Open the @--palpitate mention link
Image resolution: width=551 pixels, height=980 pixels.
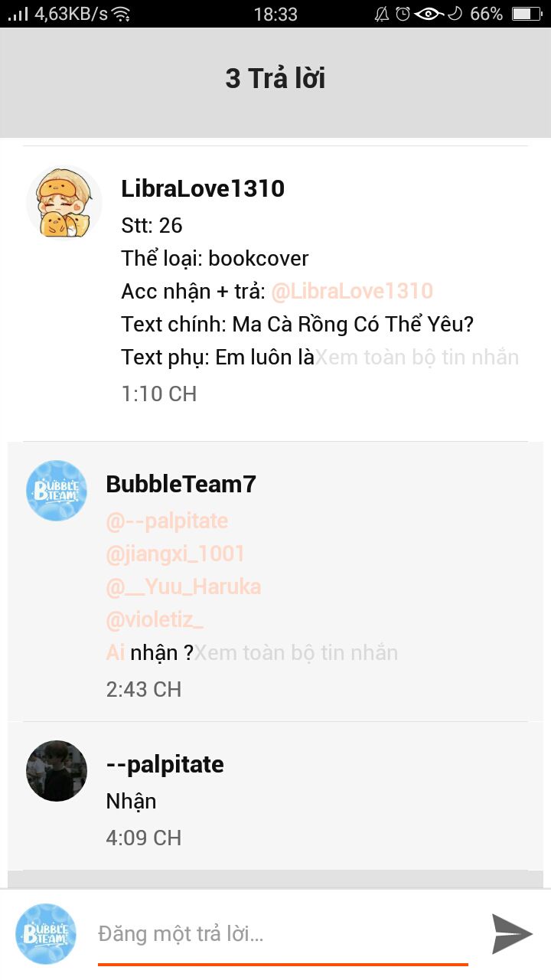coord(167,521)
